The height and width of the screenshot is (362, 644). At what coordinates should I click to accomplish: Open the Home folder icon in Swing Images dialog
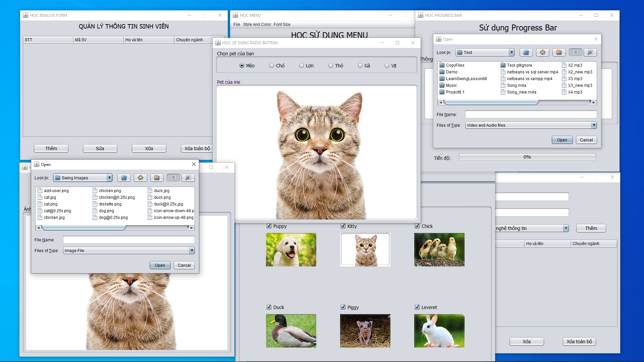140,178
